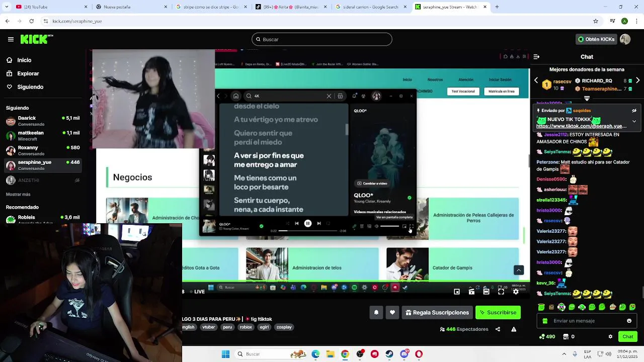The width and height of the screenshot is (644, 362).
Task: Open Siguiendo in the sidebar
Action: pos(30,87)
